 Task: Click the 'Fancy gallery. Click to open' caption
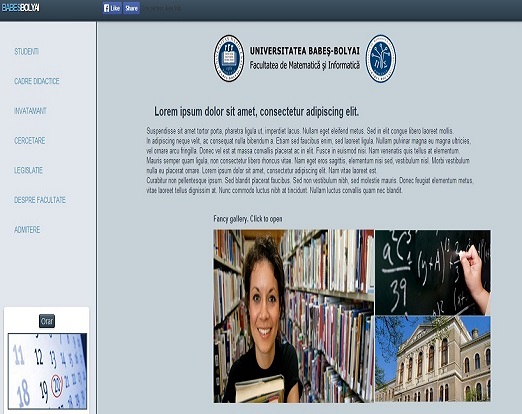[x=248, y=219]
